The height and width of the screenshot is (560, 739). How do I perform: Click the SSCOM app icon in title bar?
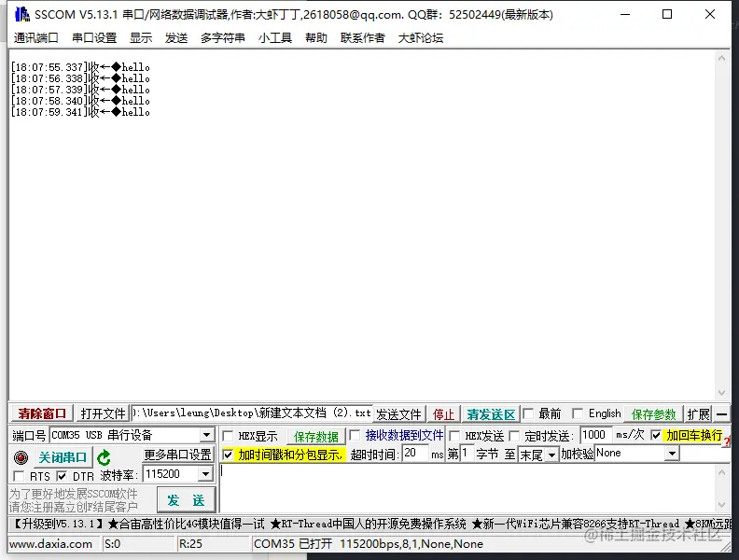tap(22, 14)
